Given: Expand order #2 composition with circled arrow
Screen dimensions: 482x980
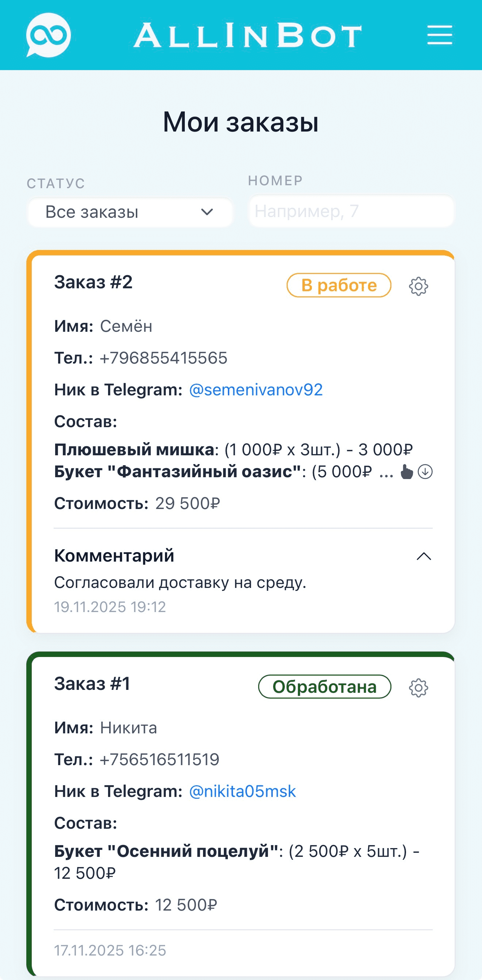Looking at the screenshot, I should click(425, 472).
